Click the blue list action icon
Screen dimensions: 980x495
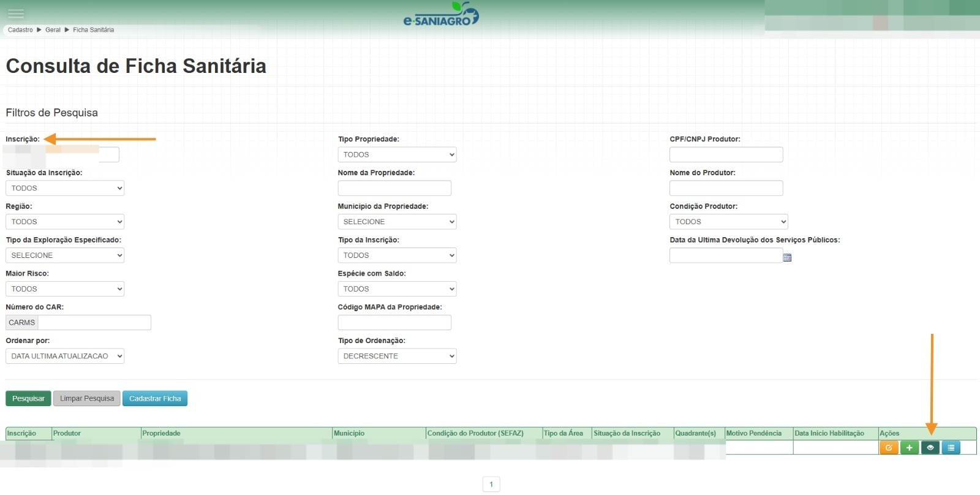click(x=951, y=448)
